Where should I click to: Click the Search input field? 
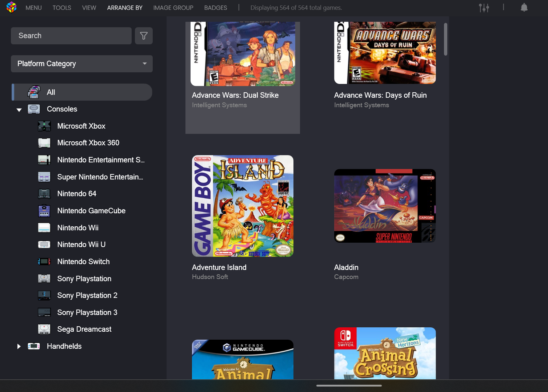click(71, 36)
